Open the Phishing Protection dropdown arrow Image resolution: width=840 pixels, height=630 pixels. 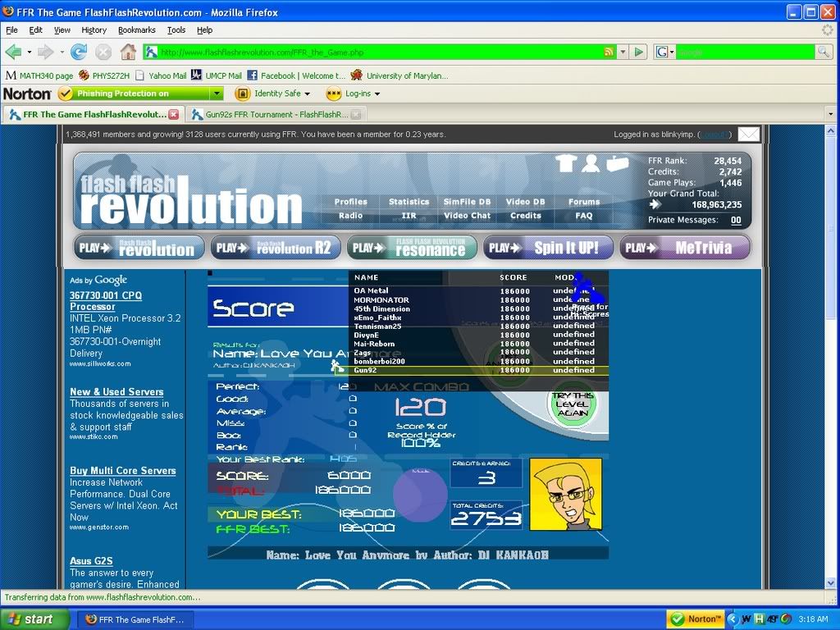(x=217, y=94)
